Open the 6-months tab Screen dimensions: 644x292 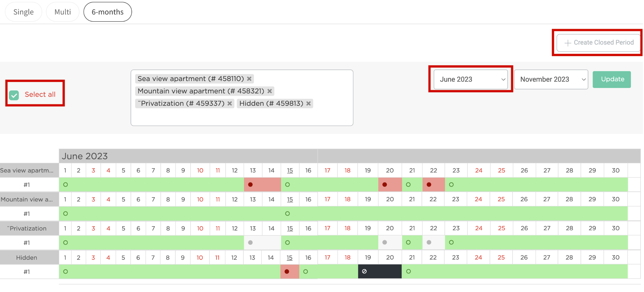pyautogui.click(x=108, y=12)
